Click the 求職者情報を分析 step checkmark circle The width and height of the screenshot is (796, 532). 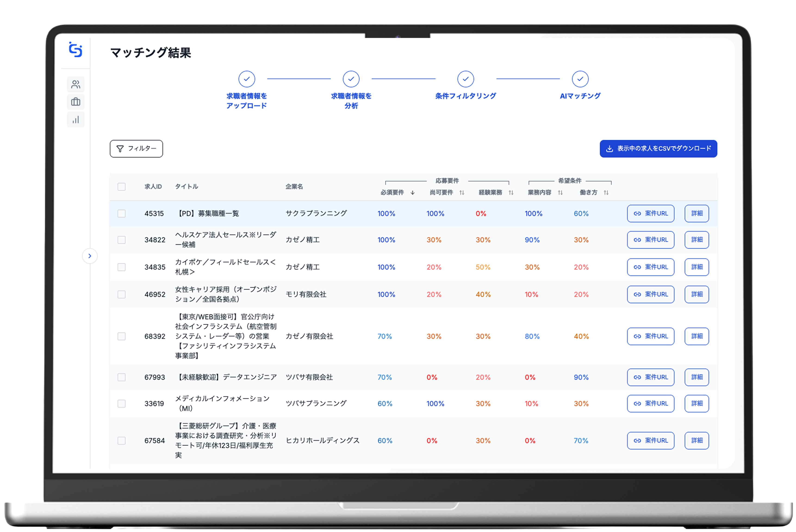[351, 79]
